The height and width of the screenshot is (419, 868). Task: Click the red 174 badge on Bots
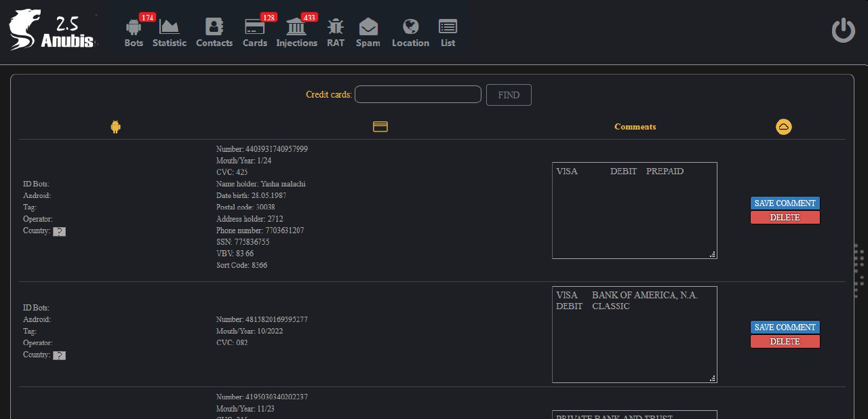pyautogui.click(x=147, y=17)
